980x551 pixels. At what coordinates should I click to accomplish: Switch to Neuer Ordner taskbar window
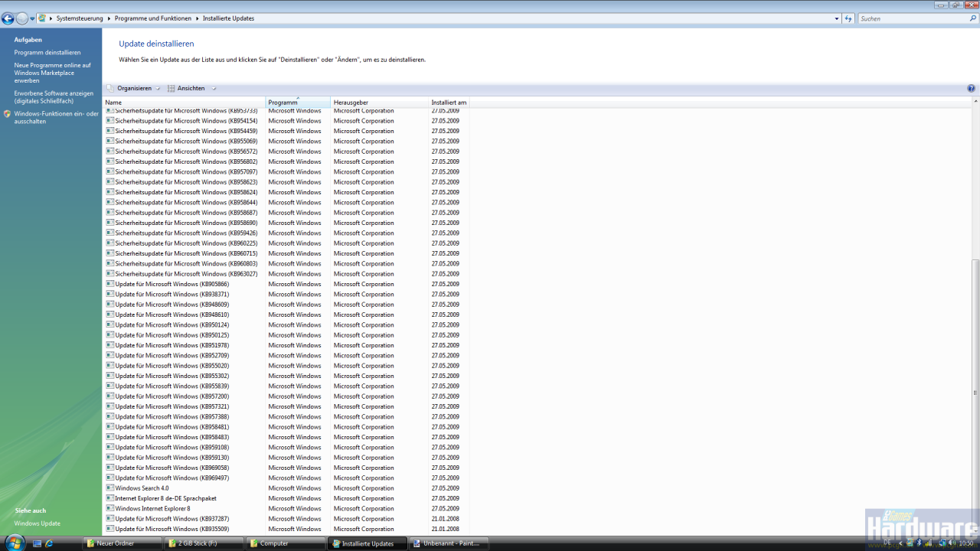122,543
